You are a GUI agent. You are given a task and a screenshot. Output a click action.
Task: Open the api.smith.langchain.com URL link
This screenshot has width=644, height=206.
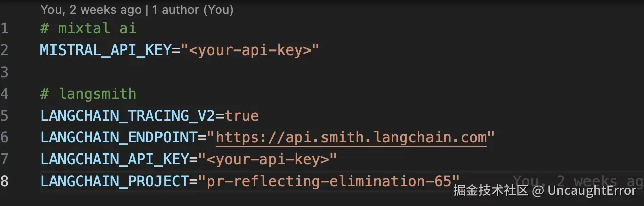(351, 137)
